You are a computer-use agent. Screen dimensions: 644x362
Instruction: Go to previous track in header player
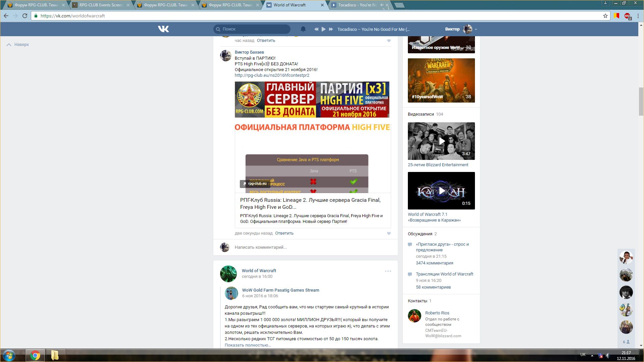pos(316,29)
